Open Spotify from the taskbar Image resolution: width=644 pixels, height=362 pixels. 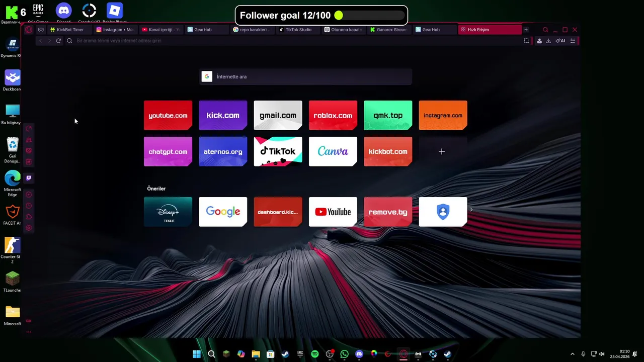[315, 354]
